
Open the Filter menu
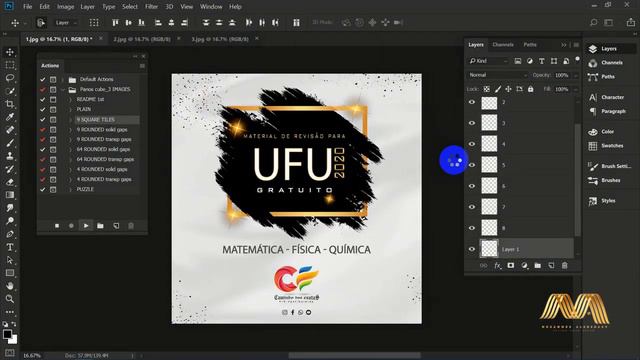point(151,7)
